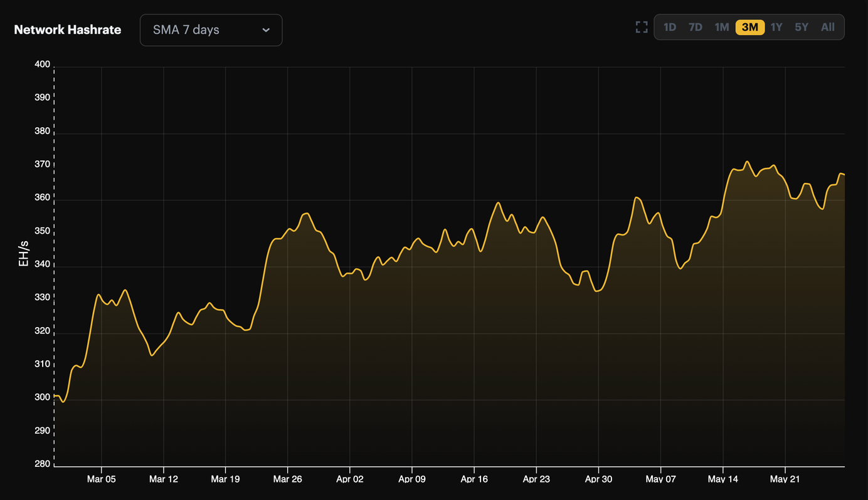This screenshot has height=500, width=868.
Task: Switch to the 1M view
Action: click(722, 27)
